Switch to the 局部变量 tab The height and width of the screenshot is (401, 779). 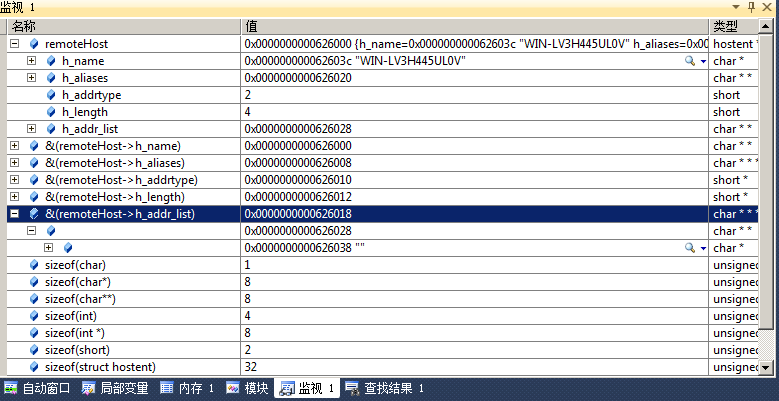point(115,388)
